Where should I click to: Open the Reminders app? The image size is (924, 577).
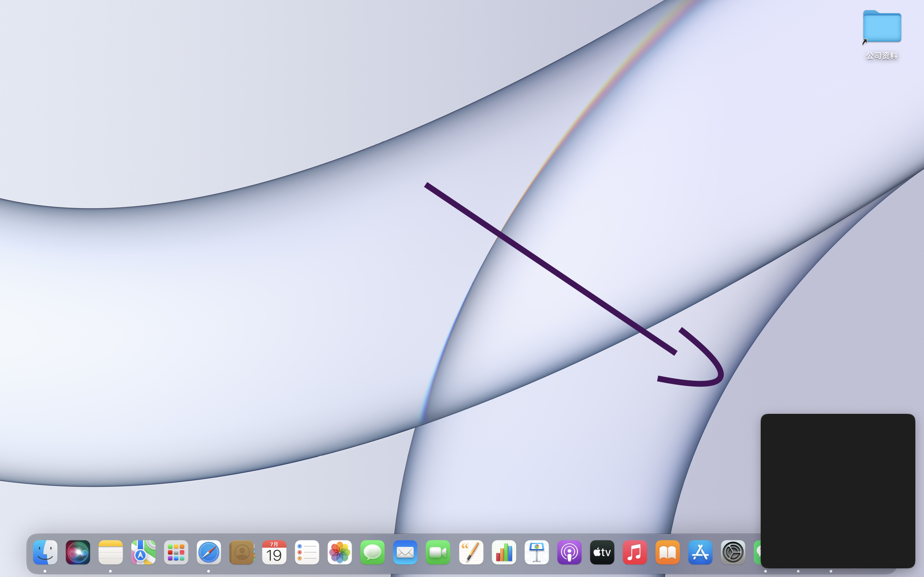(x=307, y=552)
